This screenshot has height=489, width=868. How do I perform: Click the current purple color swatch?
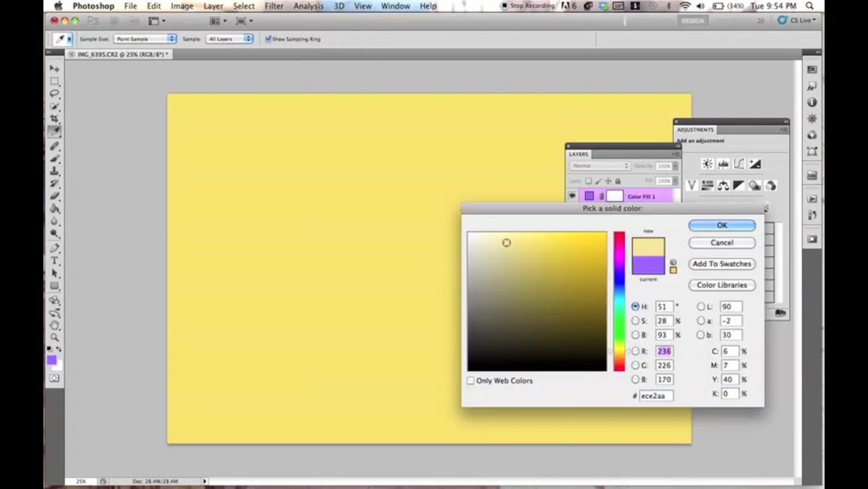648,265
